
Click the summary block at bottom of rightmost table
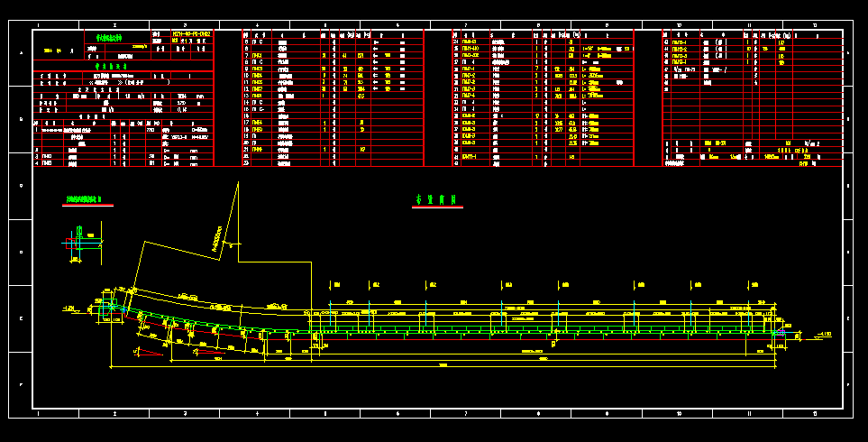click(753, 153)
